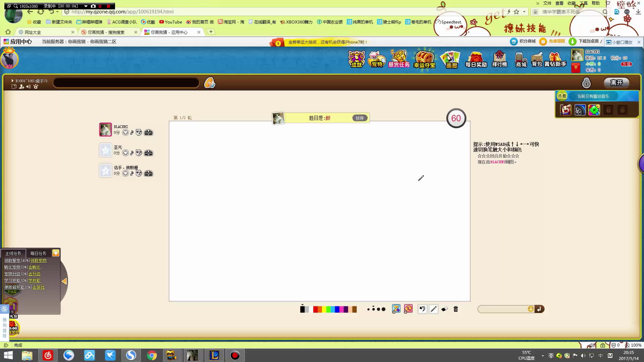The width and height of the screenshot is (644, 362).
Task: Open the recorder overlay dropdown arrow
Action: click(86, 6)
